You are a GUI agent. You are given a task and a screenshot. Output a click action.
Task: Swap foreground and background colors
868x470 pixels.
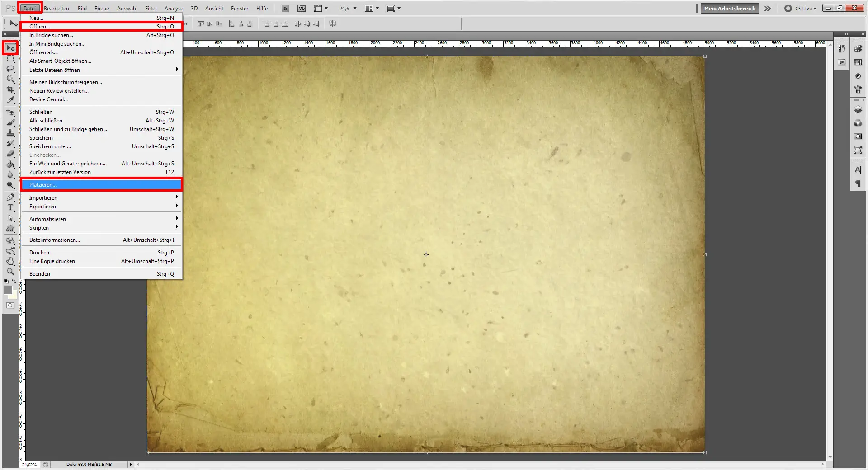(14, 281)
